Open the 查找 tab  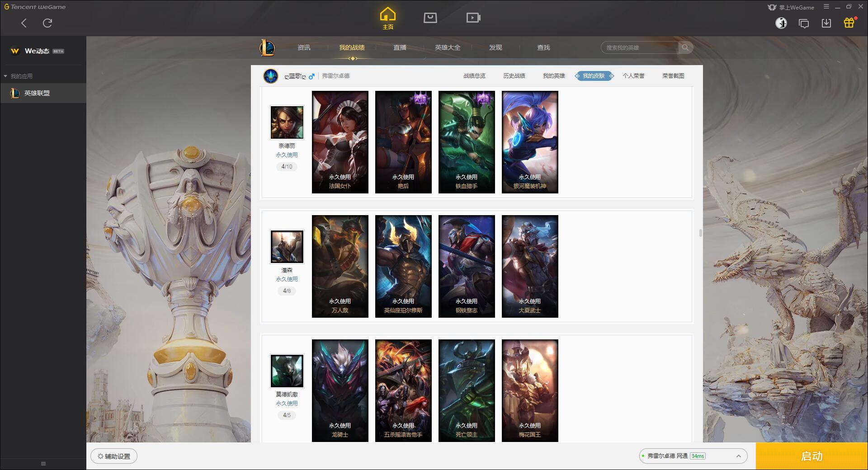pyautogui.click(x=543, y=47)
